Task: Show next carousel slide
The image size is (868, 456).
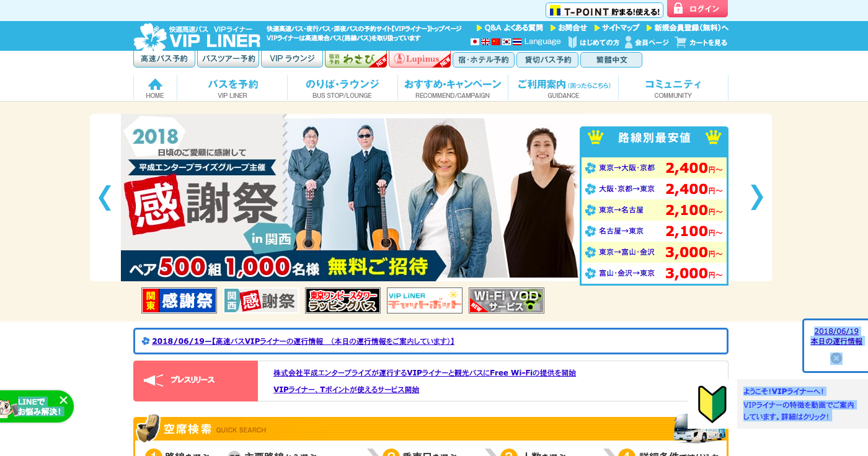Action: click(757, 197)
